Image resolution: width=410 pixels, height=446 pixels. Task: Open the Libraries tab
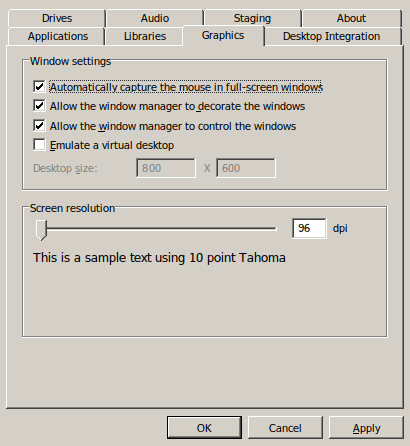pos(145,36)
